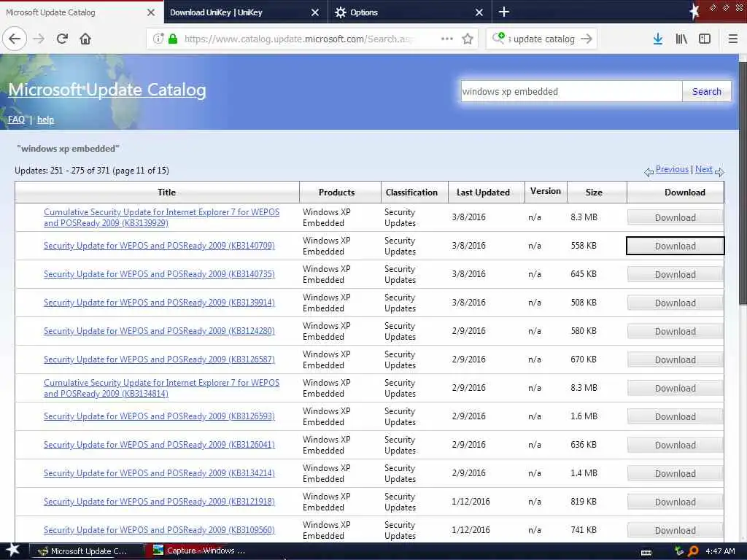This screenshot has height=560, width=747.
Task: Open Security Update KB3139914 link
Action: click(x=159, y=303)
